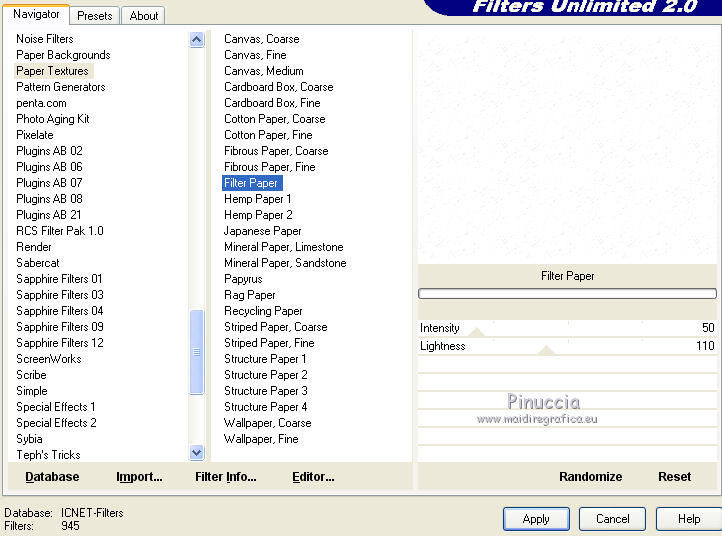Select Special Effects 1 category
The width and height of the screenshot is (722, 536).
coord(55,407)
